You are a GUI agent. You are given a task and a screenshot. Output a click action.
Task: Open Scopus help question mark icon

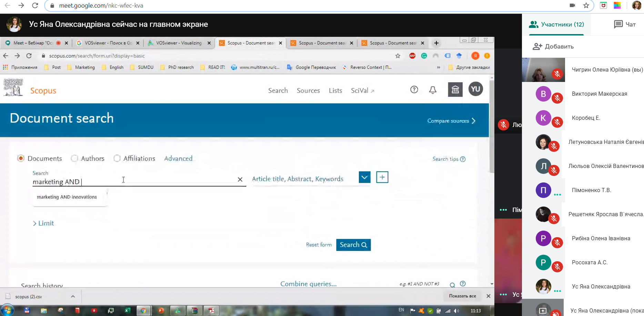pos(414,90)
